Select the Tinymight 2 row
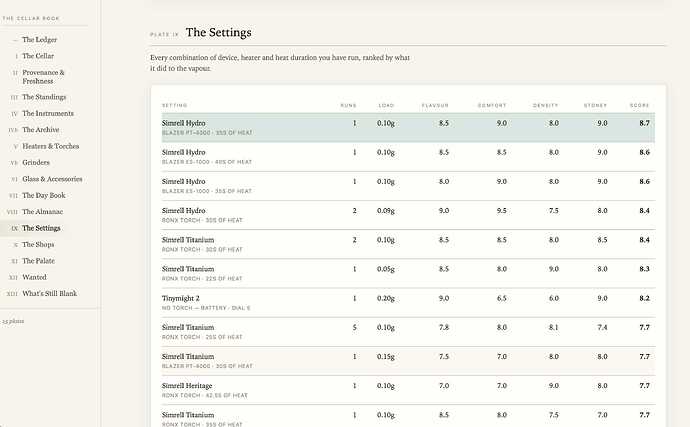 coord(408,302)
